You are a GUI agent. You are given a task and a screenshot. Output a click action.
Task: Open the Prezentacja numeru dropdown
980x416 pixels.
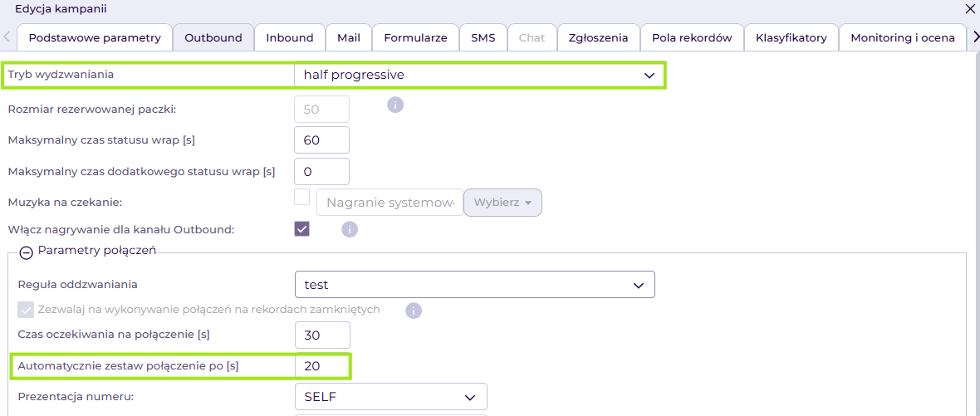point(390,397)
